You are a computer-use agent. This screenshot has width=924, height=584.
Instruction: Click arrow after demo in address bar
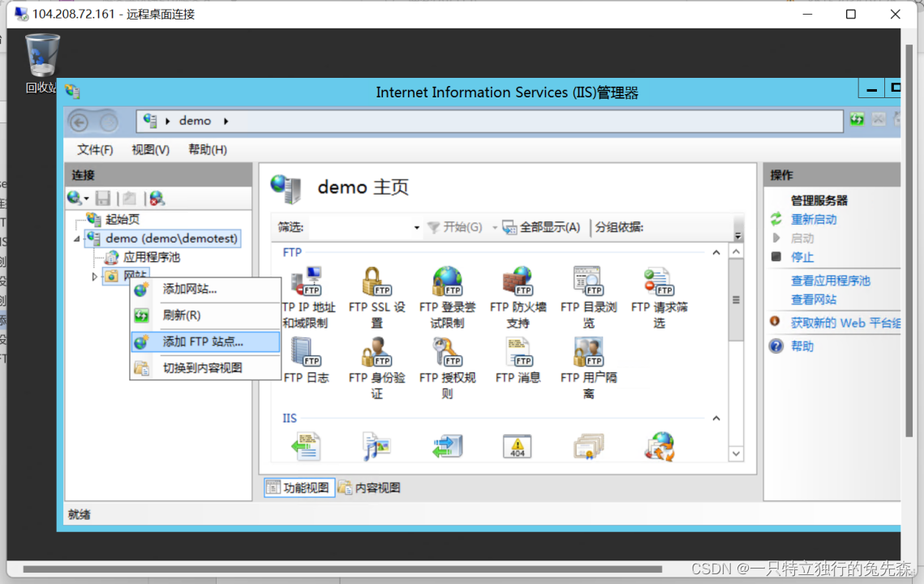[226, 121]
